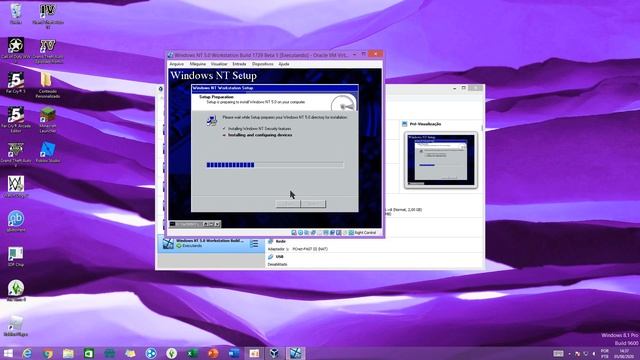Open Internet Explorer from taskbar

27,353
